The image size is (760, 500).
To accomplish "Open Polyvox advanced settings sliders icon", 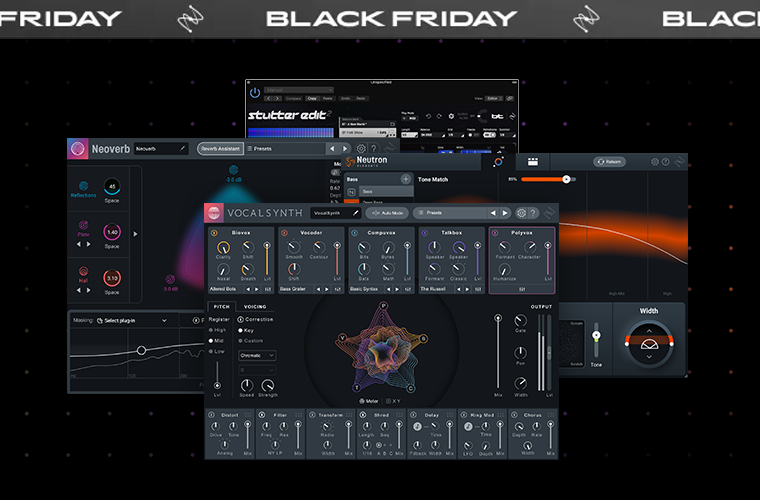I will (x=522, y=289).
